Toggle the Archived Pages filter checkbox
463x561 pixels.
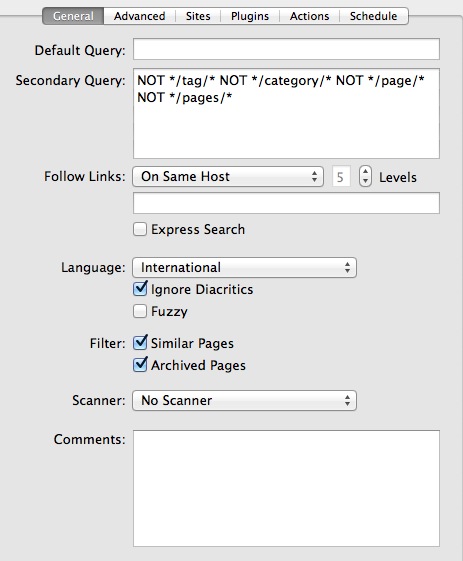coord(140,365)
